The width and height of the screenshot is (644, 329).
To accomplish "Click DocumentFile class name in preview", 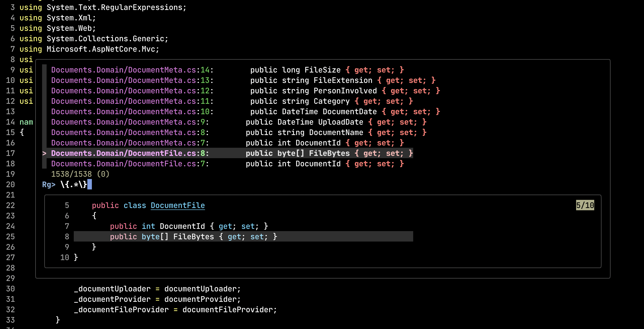I will pyautogui.click(x=178, y=205).
